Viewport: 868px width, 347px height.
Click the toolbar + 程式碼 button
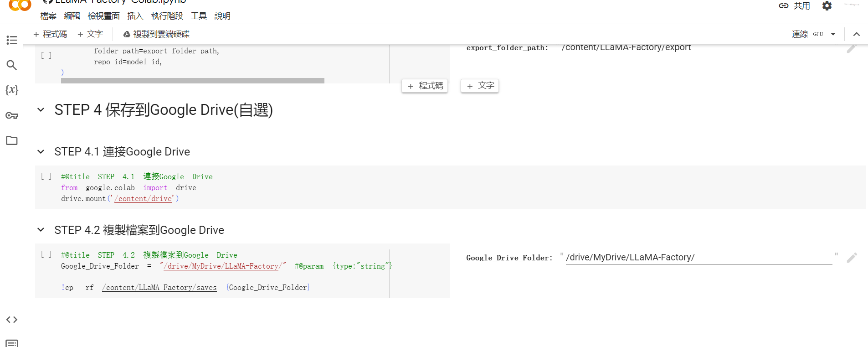click(x=50, y=34)
